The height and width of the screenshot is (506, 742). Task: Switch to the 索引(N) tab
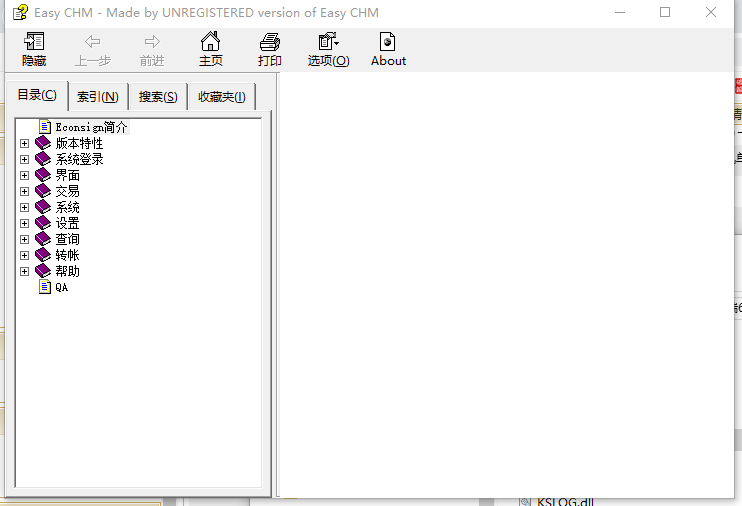[x=98, y=97]
